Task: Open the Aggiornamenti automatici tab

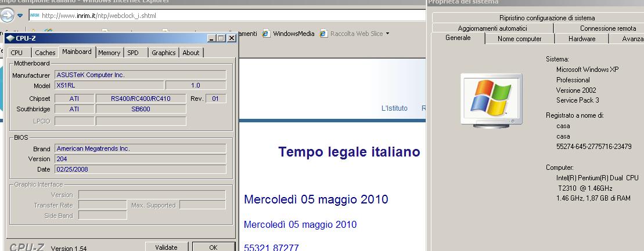Action: tap(492, 28)
